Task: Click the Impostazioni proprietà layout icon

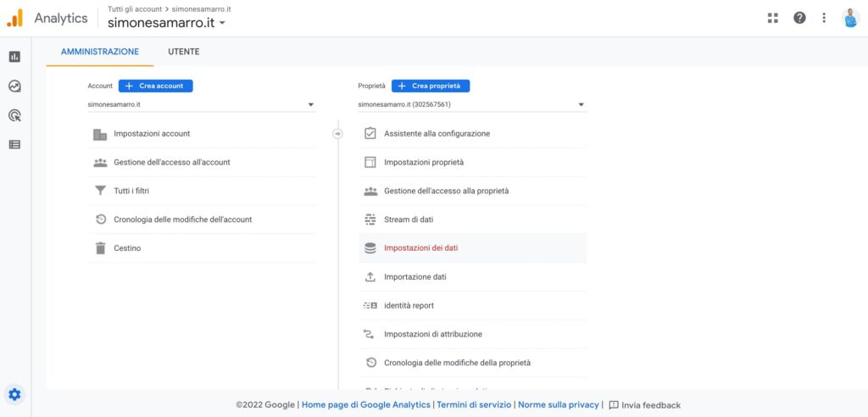Action: 370,162
